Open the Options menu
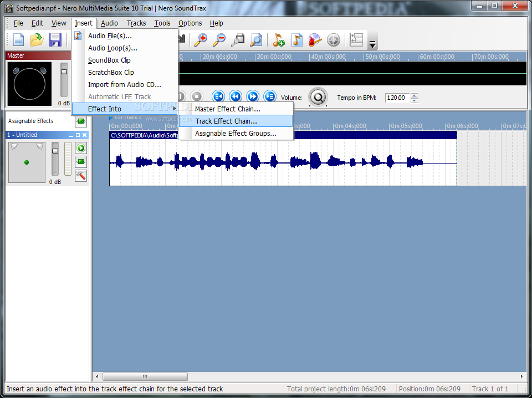 pyautogui.click(x=190, y=23)
